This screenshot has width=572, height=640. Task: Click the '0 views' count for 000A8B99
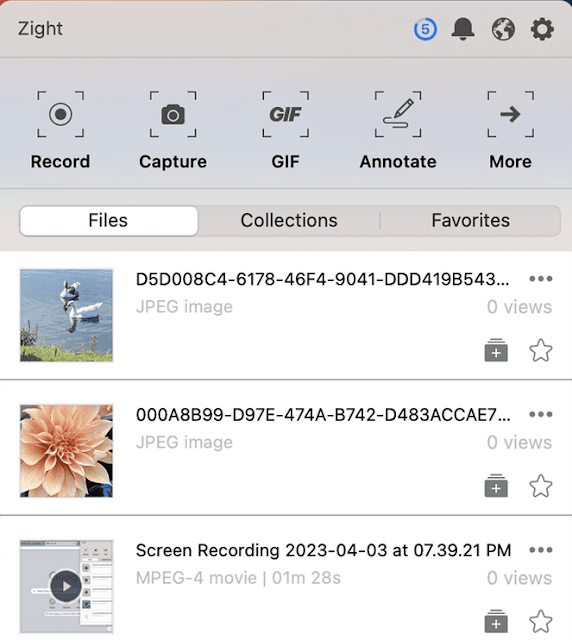coord(519,442)
